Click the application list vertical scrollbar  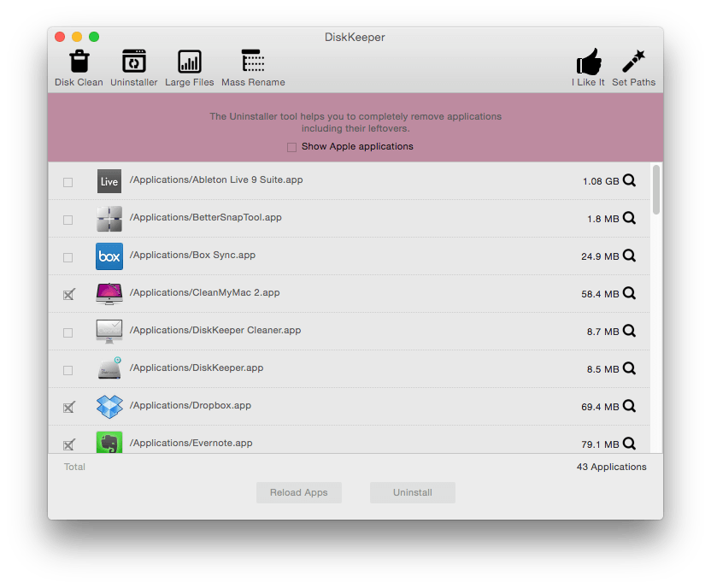pyautogui.click(x=655, y=191)
